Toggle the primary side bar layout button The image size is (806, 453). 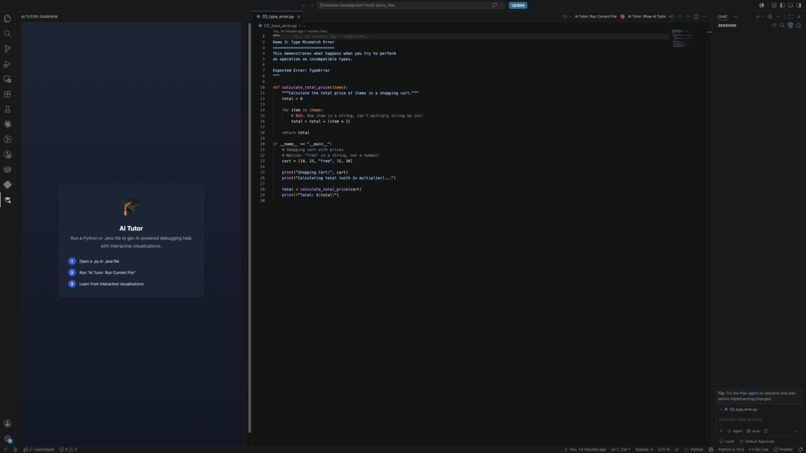point(782,5)
